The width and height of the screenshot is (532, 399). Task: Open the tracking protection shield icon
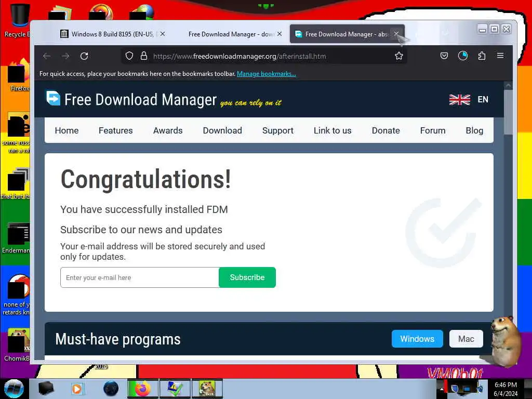click(129, 56)
